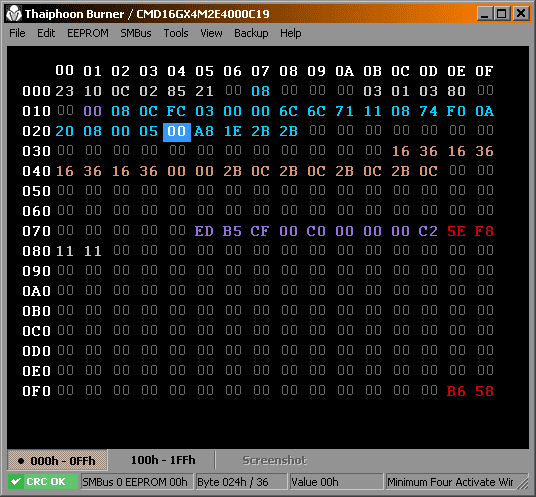536x497 pixels.
Task: Open the File menu
Action: pyautogui.click(x=17, y=33)
